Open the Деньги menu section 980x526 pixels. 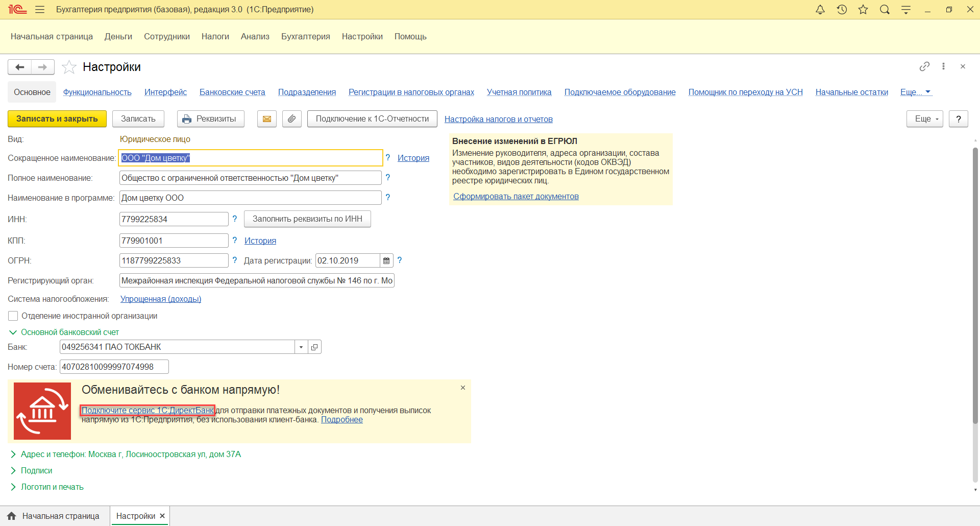click(x=118, y=37)
